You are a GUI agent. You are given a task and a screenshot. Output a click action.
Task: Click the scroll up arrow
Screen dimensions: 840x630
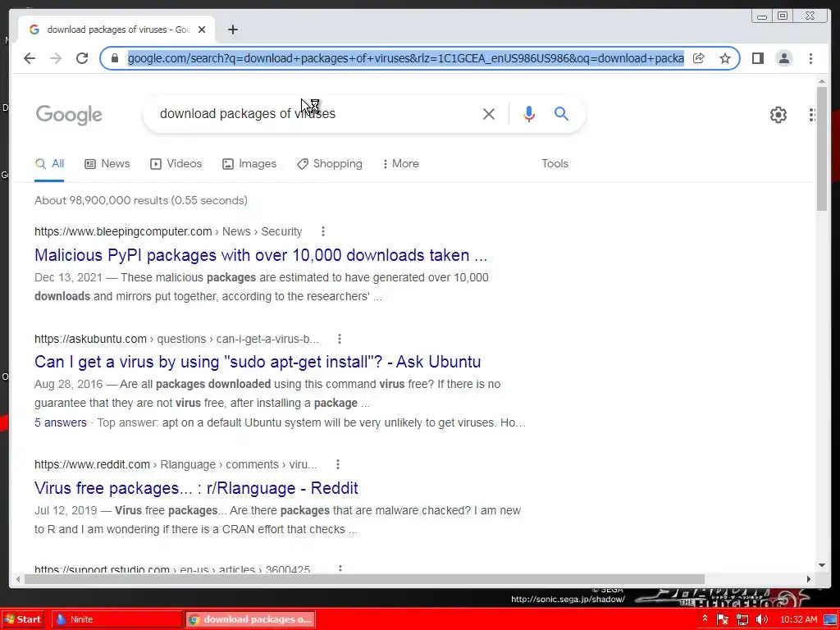tap(822, 81)
